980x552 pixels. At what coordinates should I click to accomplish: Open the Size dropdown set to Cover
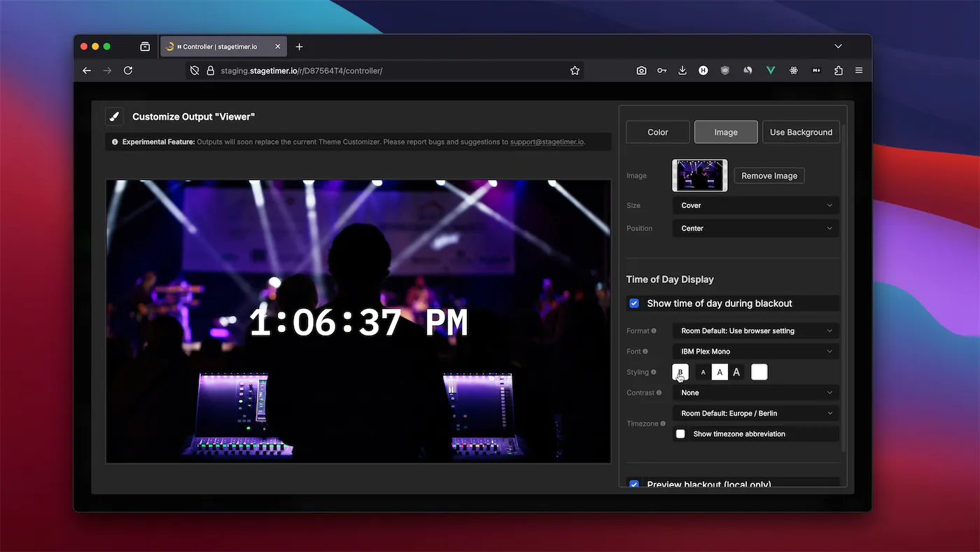point(755,206)
